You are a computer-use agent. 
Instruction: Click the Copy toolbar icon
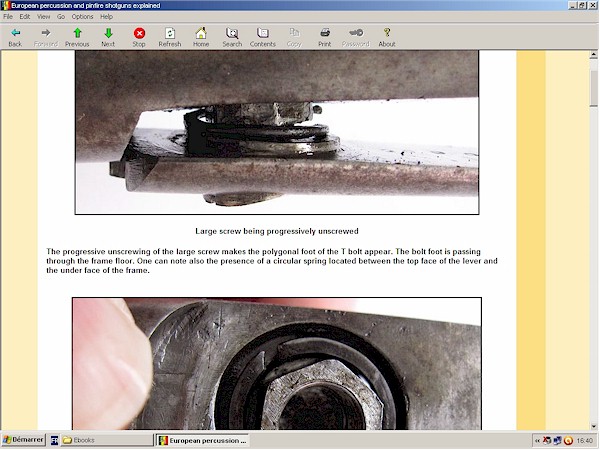pyautogui.click(x=294, y=33)
